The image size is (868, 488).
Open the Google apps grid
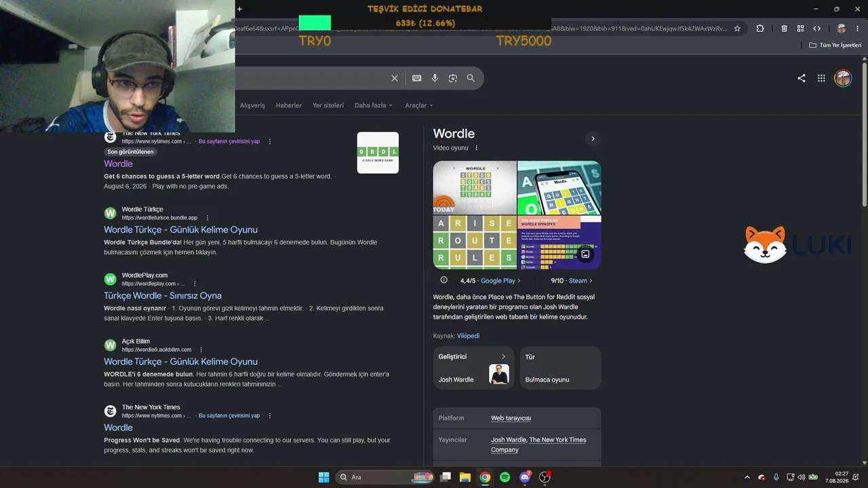click(821, 78)
